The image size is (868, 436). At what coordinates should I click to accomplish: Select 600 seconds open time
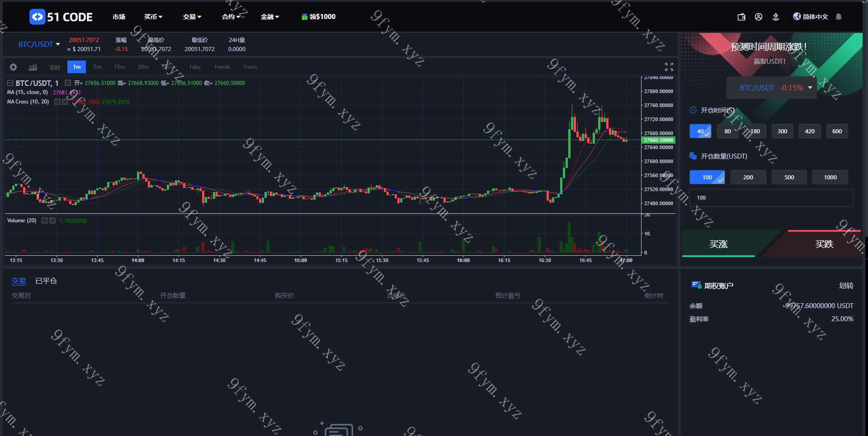point(837,131)
